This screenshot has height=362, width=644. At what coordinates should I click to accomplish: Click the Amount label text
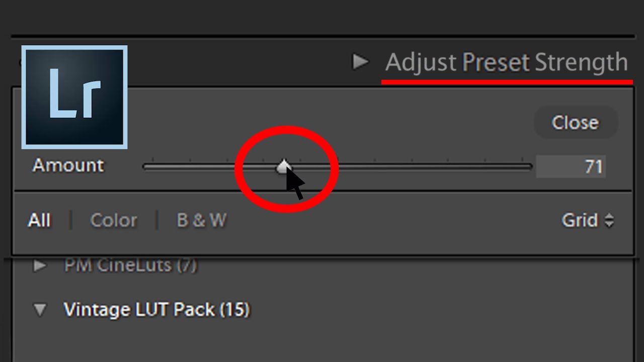[68, 165]
